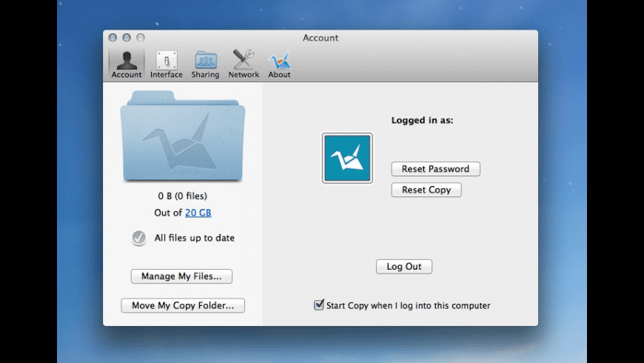
Task: Open the Sharing preferences pane
Action: (205, 64)
